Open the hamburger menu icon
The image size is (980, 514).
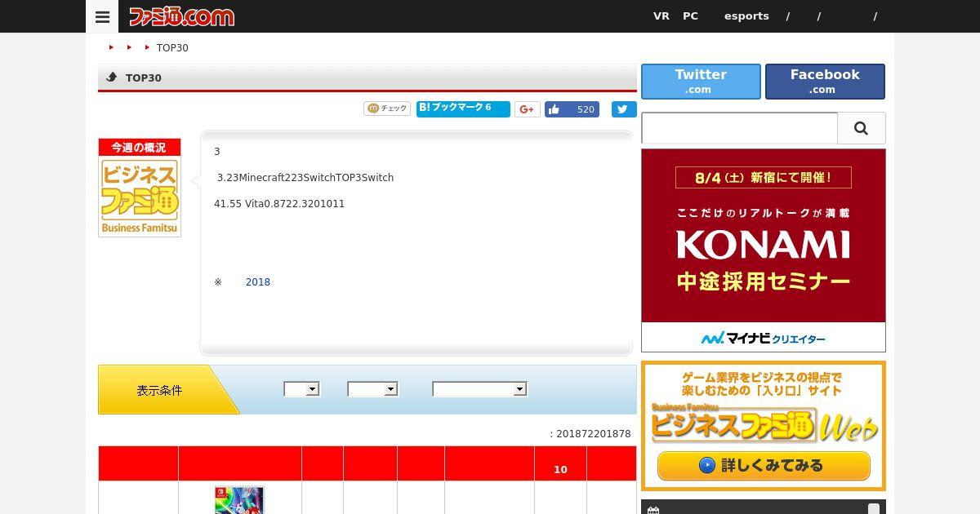coord(102,16)
